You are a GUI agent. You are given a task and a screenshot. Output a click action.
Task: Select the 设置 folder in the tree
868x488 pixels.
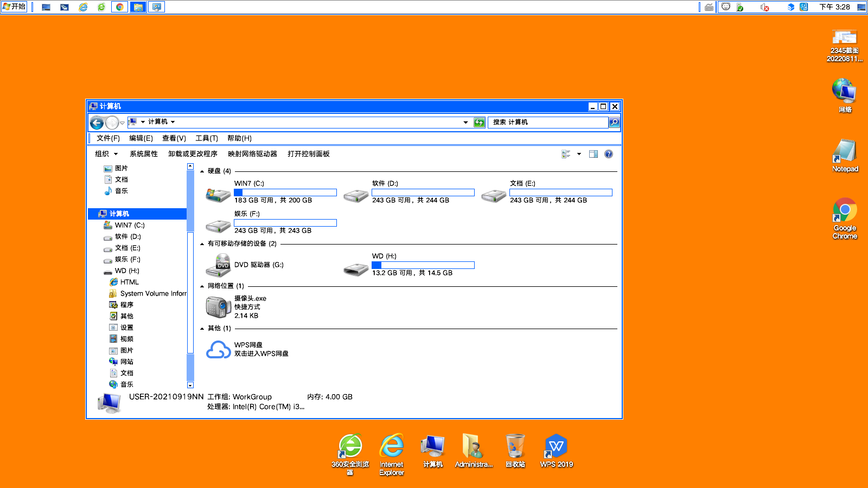pyautogui.click(x=122, y=328)
